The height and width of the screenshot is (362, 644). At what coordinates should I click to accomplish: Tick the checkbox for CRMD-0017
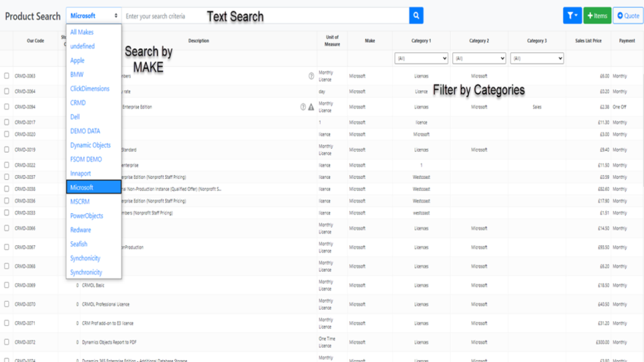pyautogui.click(x=7, y=122)
